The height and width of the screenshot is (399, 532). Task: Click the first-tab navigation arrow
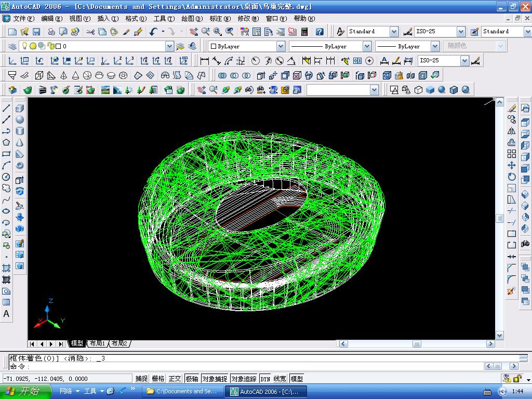point(32,344)
